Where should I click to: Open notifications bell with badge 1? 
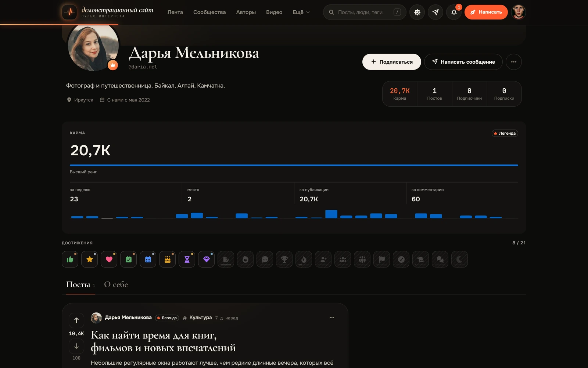click(454, 12)
